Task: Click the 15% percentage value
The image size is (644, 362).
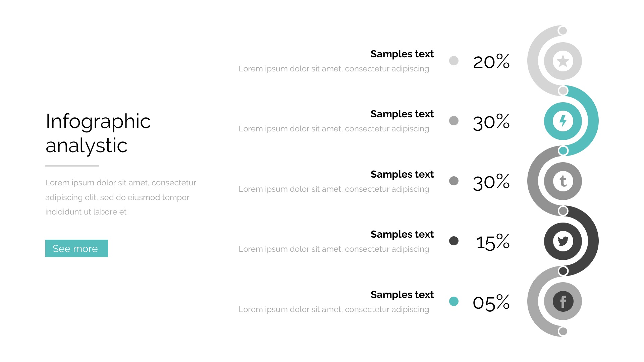Action: pyautogui.click(x=492, y=242)
